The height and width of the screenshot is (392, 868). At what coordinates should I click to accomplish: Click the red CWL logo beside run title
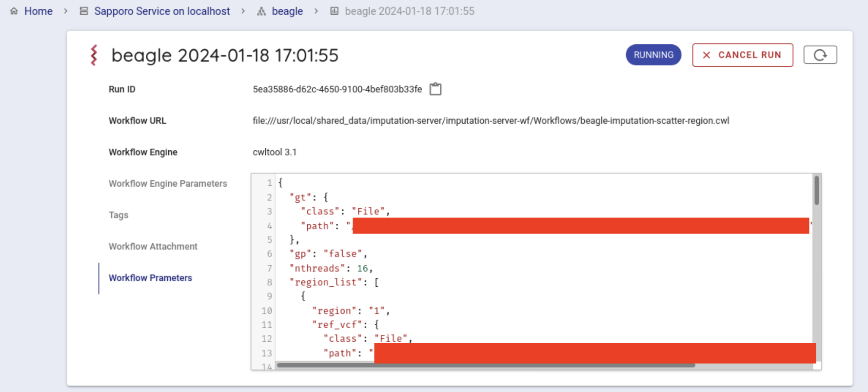(x=94, y=55)
